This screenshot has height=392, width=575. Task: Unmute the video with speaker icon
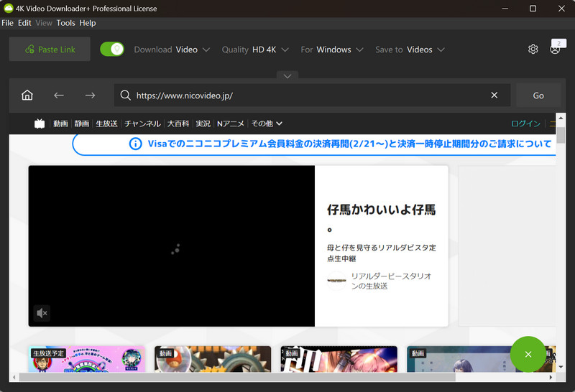click(42, 313)
